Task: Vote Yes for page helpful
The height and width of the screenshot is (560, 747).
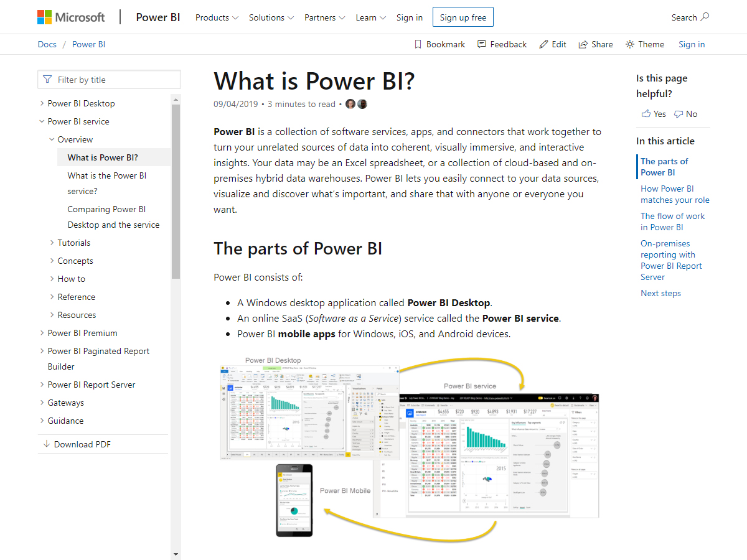Action: [x=653, y=114]
